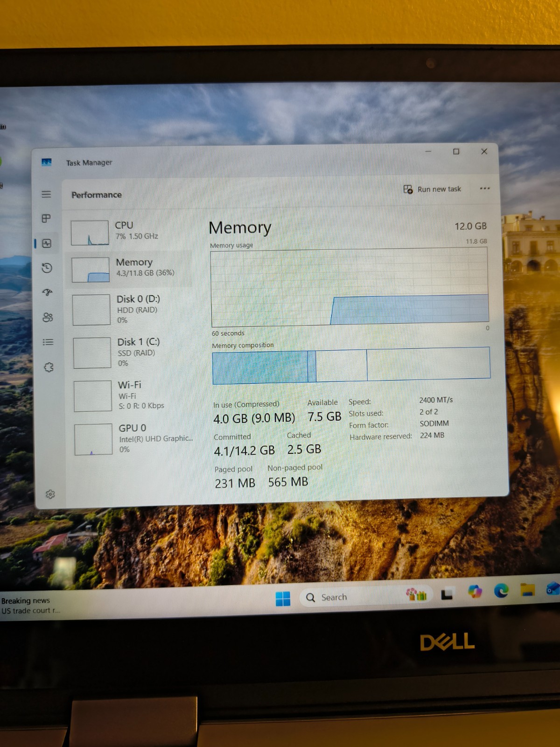Viewport: 560px width, 747px height.
Task: Launch Microsoft Edge from taskbar
Action: (502, 591)
